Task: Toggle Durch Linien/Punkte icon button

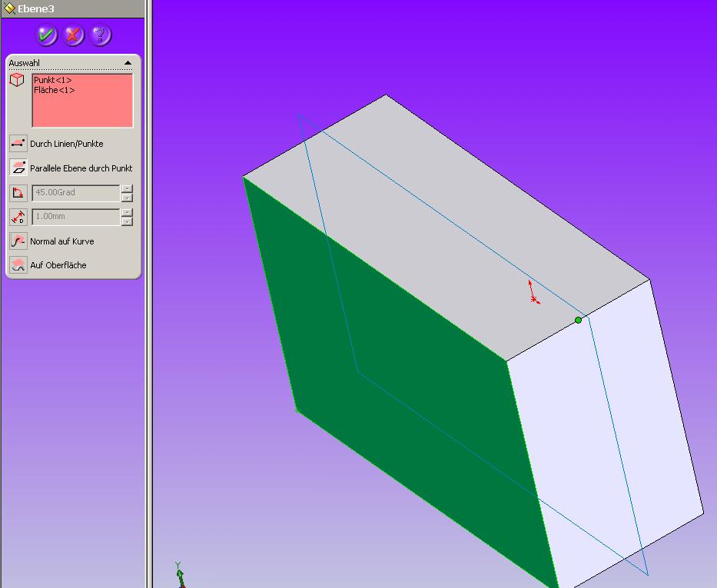Action: [x=18, y=144]
